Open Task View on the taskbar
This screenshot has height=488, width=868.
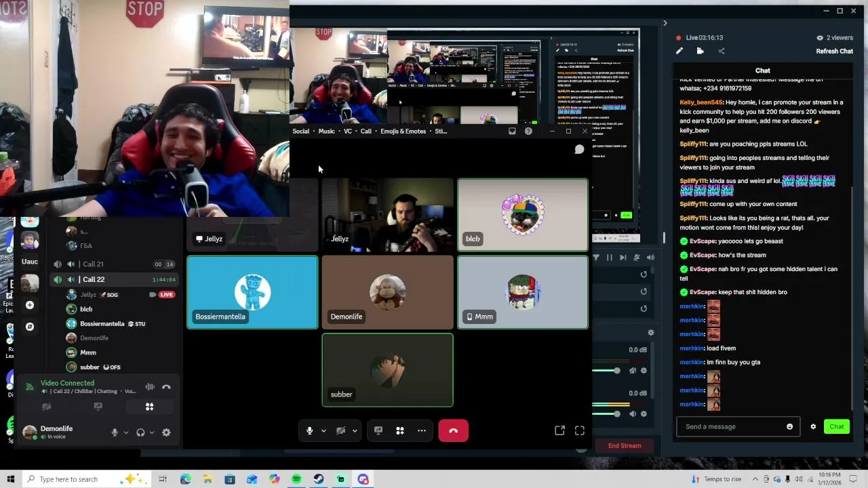(x=163, y=479)
